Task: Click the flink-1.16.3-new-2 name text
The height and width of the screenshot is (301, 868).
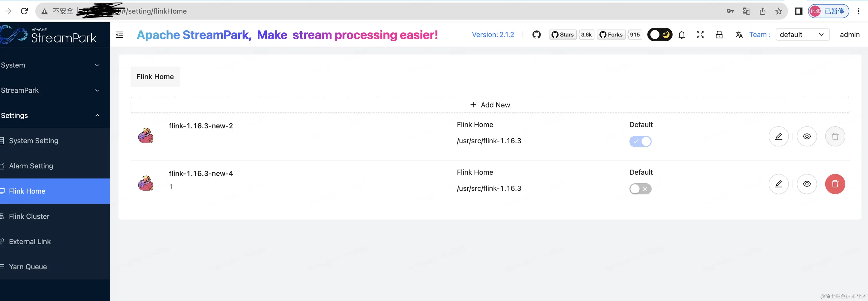Action: 201,126
